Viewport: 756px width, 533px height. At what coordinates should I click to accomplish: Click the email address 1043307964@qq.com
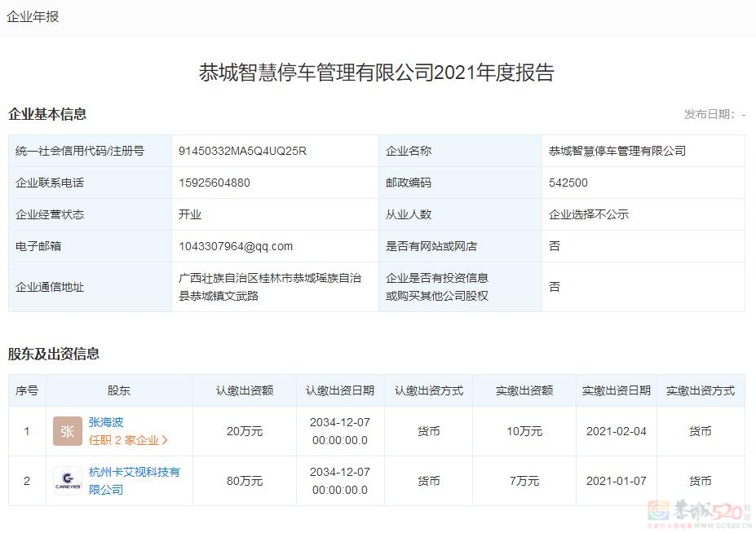[x=236, y=246]
